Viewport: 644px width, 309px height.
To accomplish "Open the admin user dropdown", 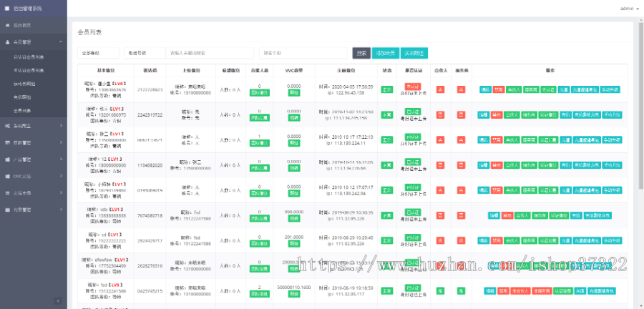I will [629, 8].
